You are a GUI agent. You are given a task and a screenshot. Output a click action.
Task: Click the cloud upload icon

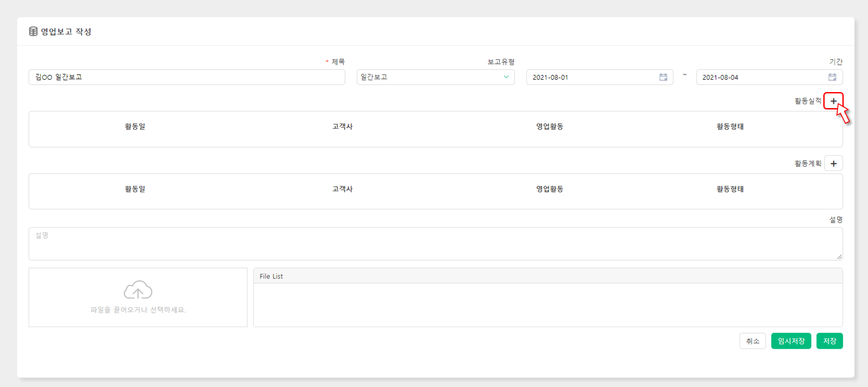(138, 290)
